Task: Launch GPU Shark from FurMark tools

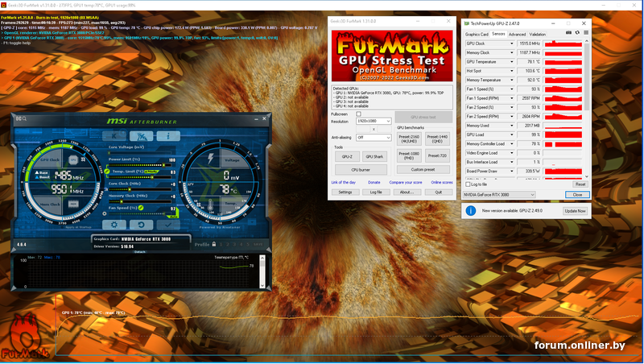Action: pos(374,156)
